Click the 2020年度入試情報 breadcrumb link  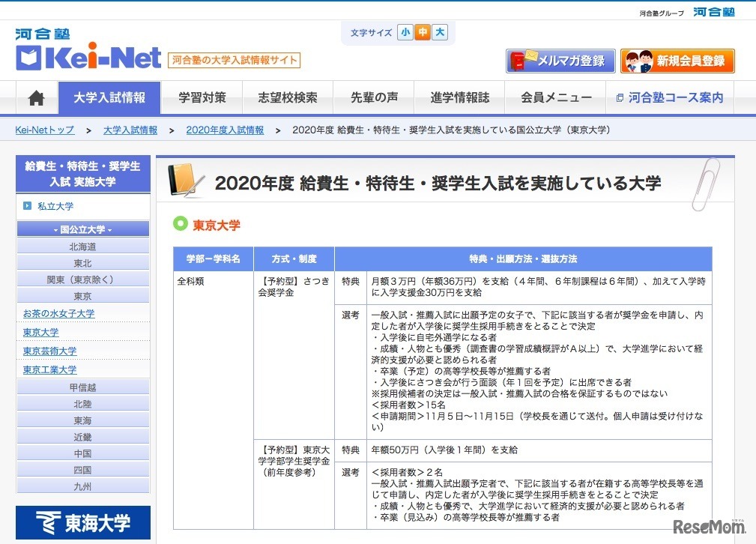pos(226,130)
